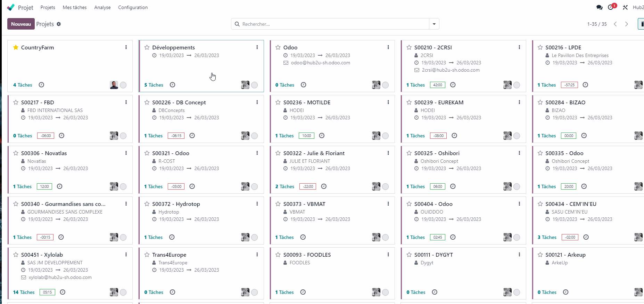Set status circle on Développements card
644x304 pixels.
[x=254, y=85]
